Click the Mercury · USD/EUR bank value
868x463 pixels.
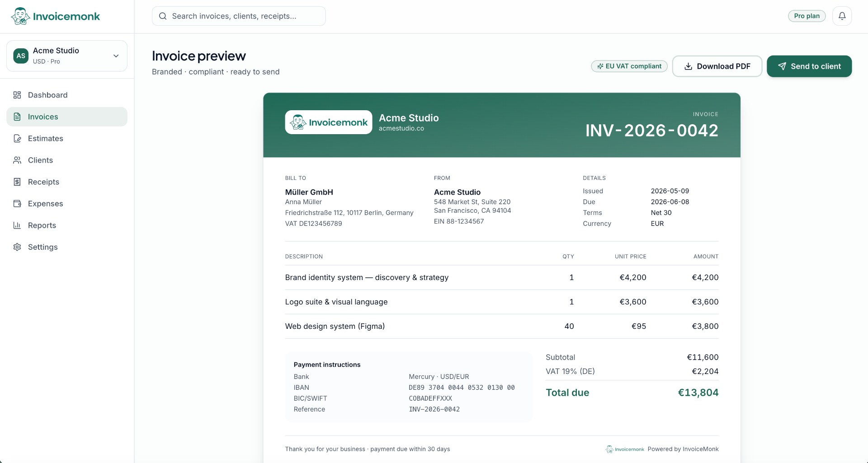pyautogui.click(x=439, y=377)
